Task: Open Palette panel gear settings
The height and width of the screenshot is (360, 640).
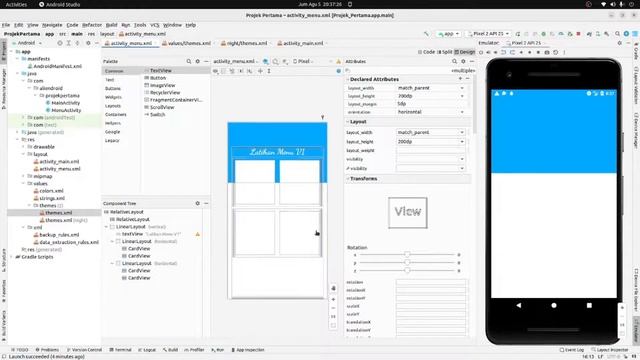Action: (x=198, y=61)
